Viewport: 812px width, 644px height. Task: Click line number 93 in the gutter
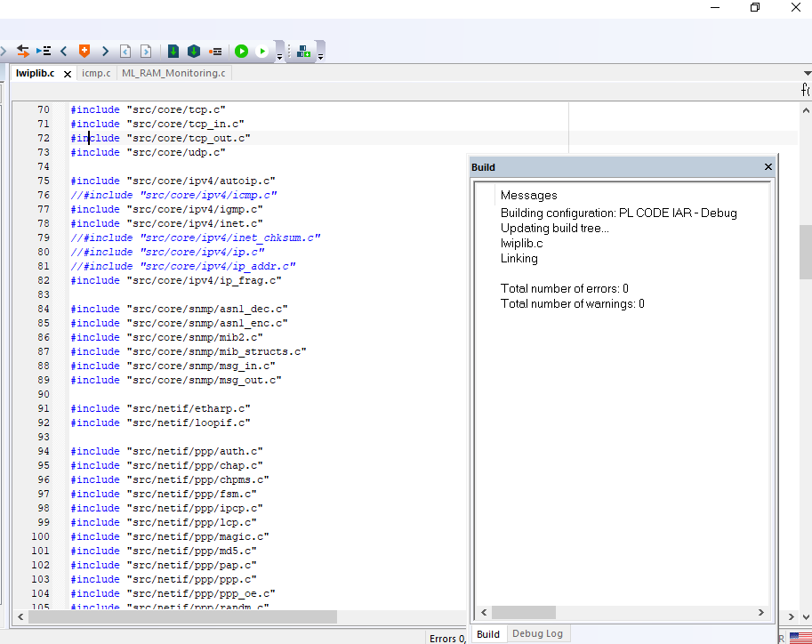click(44, 437)
